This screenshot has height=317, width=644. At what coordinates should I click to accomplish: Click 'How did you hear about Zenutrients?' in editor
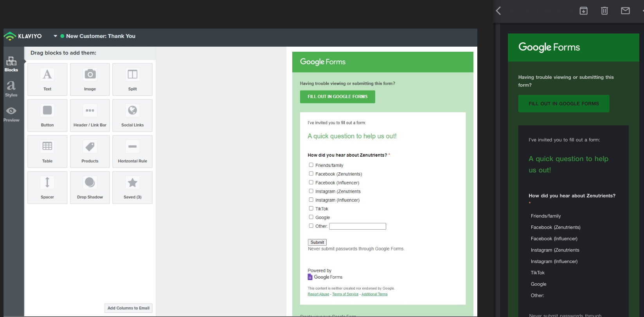(347, 155)
